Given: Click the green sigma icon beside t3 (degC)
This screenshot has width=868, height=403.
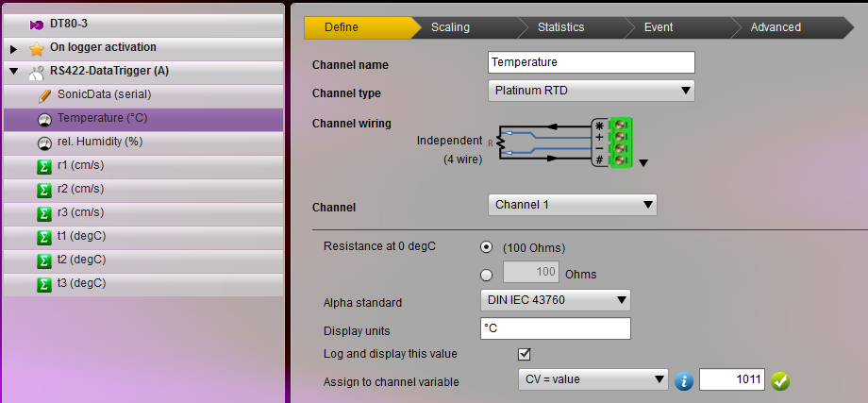Looking at the screenshot, I should point(43,284).
